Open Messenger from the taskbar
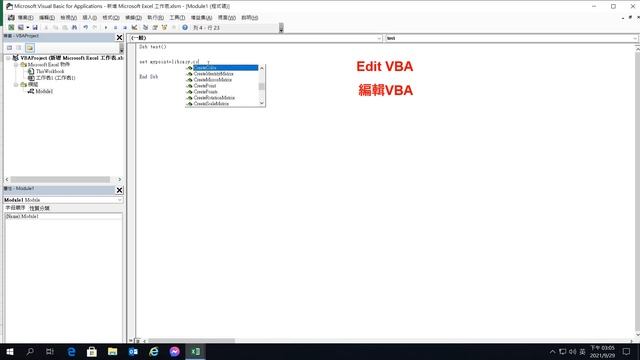Viewport: 640px width, 360px height. pyautogui.click(x=174, y=351)
